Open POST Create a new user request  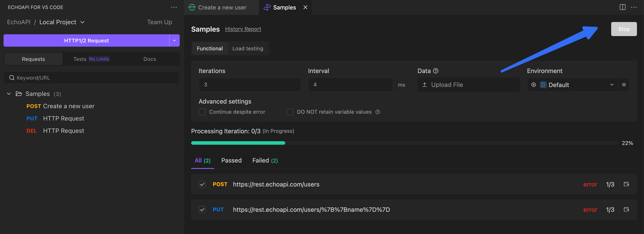60,106
